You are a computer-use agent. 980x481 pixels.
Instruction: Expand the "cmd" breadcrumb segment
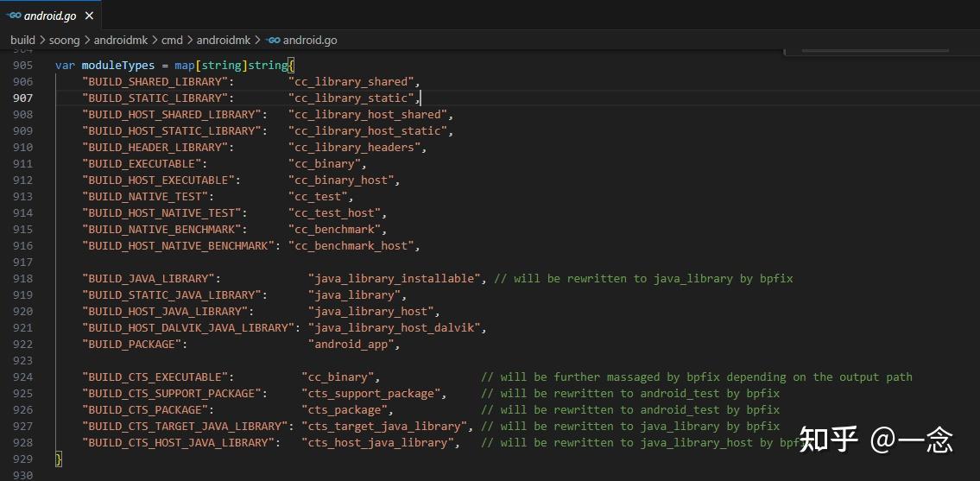[172, 40]
